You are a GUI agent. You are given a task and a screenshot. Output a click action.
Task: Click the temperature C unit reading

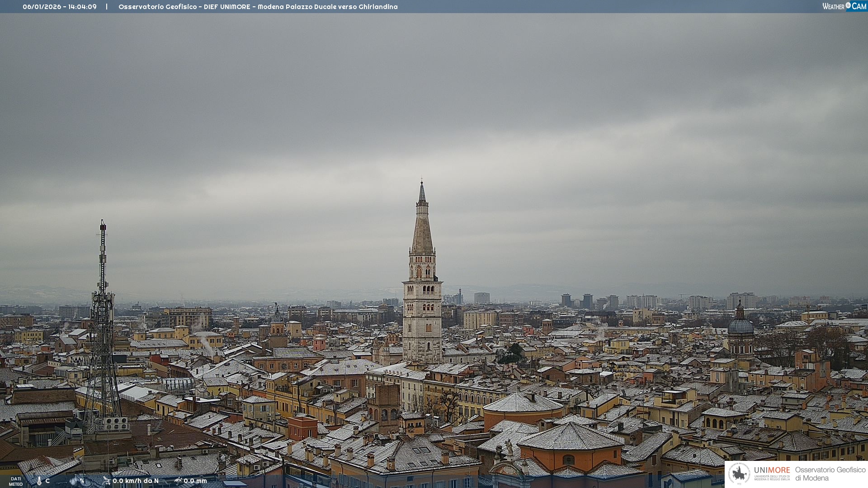[47, 481]
